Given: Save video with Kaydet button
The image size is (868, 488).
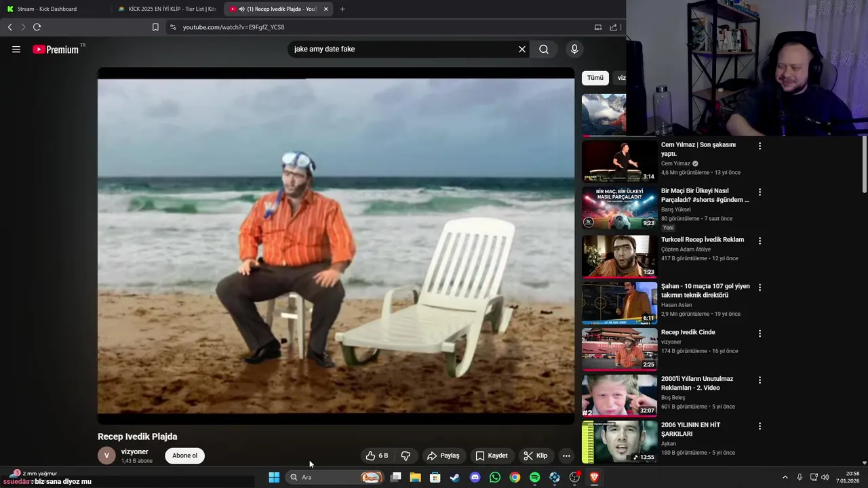Looking at the screenshot, I should click(492, 455).
